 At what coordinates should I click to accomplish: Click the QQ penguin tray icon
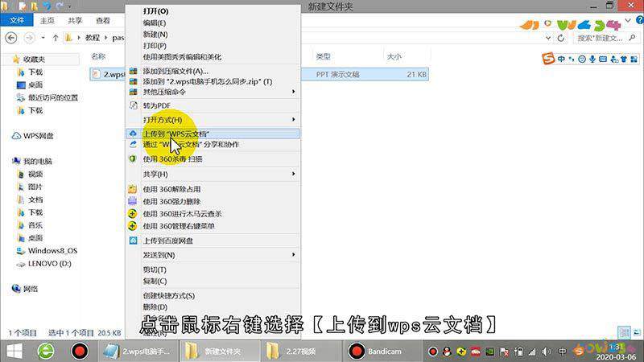click(447, 352)
